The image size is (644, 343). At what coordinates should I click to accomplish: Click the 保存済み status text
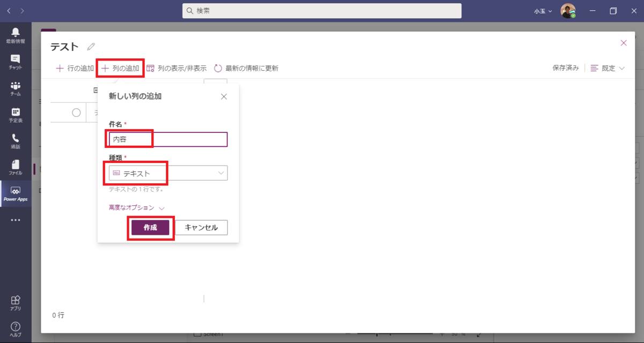[566, 68]
